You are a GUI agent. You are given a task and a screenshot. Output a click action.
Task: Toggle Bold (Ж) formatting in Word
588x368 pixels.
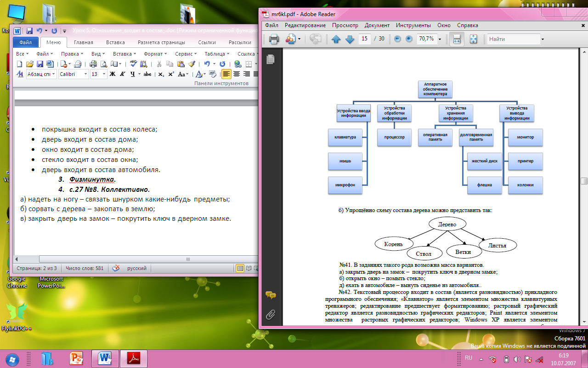point(113,74)
